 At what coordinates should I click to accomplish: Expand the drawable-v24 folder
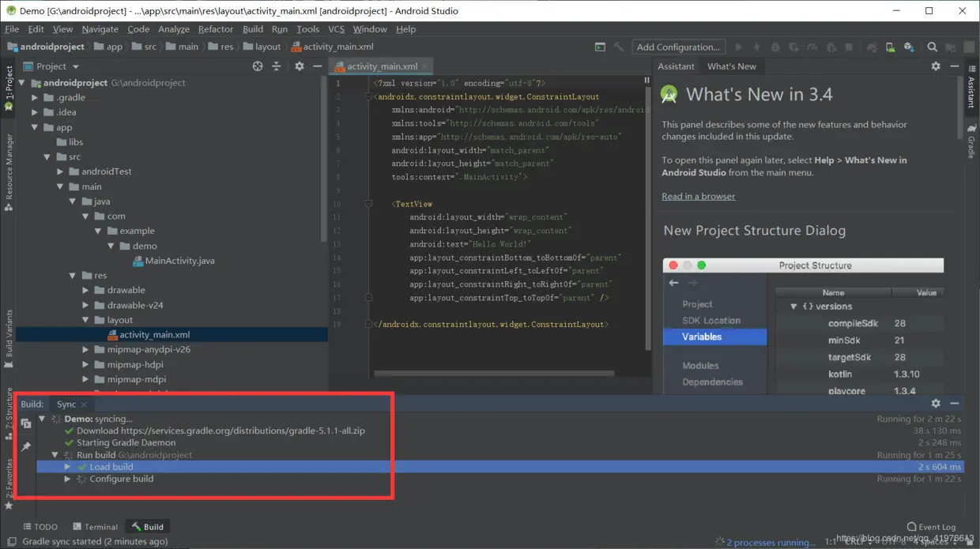(85, 305)
